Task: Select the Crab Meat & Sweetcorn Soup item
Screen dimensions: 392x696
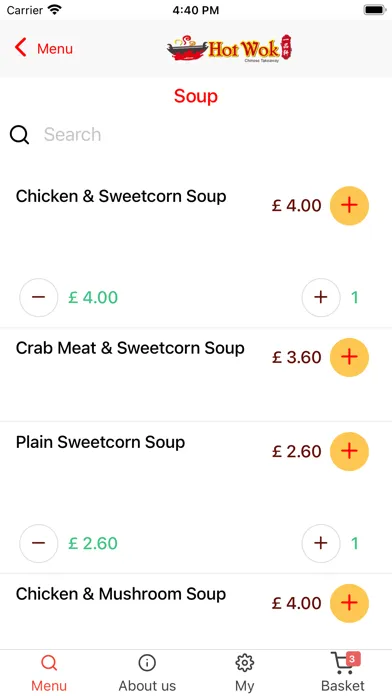Action: click(130, 348)
